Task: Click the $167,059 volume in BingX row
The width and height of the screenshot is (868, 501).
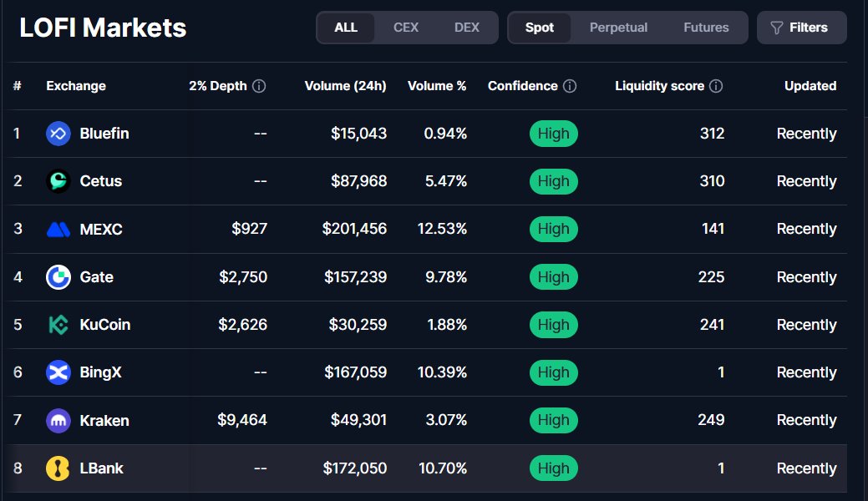Action: click(355, 372)
